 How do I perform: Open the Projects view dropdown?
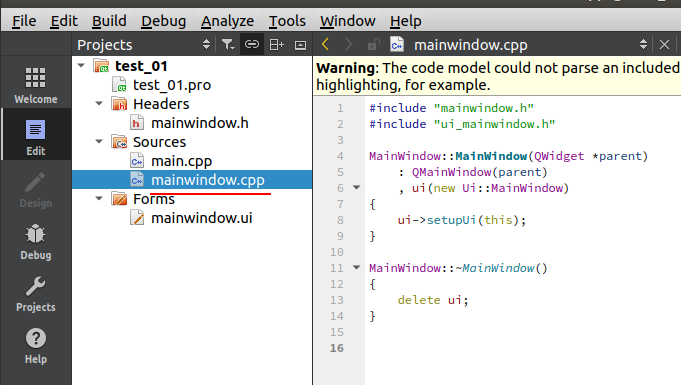tap(206, 44)
